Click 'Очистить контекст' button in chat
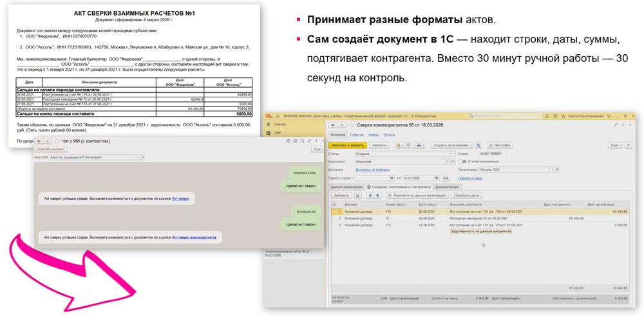The image size is (644, 316). 51,150
